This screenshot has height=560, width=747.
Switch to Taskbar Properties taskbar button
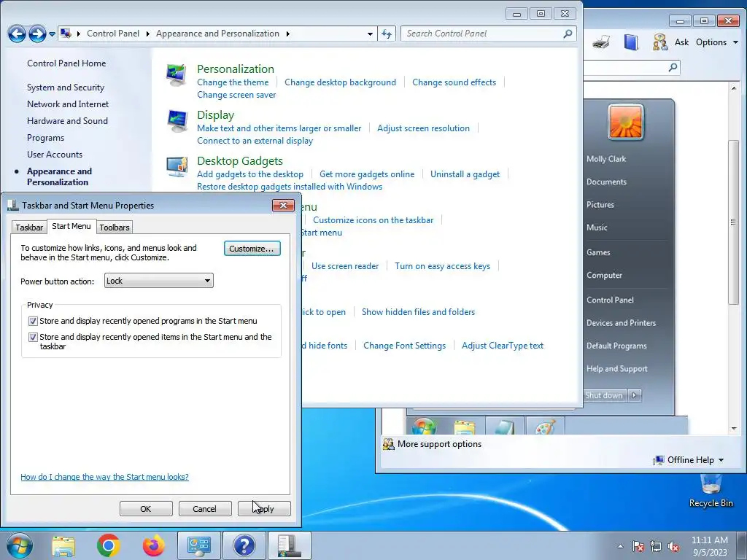click(x=289, y=545)
